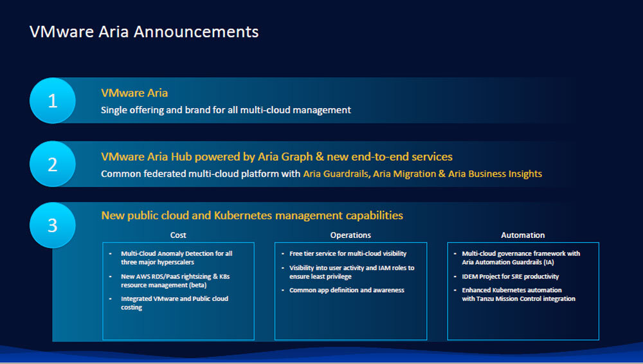Select bullet "Visibility into user activity and IAM roles"
Image resolution: width=643 pixels, height=364 pixels.
tap(352, 272)
